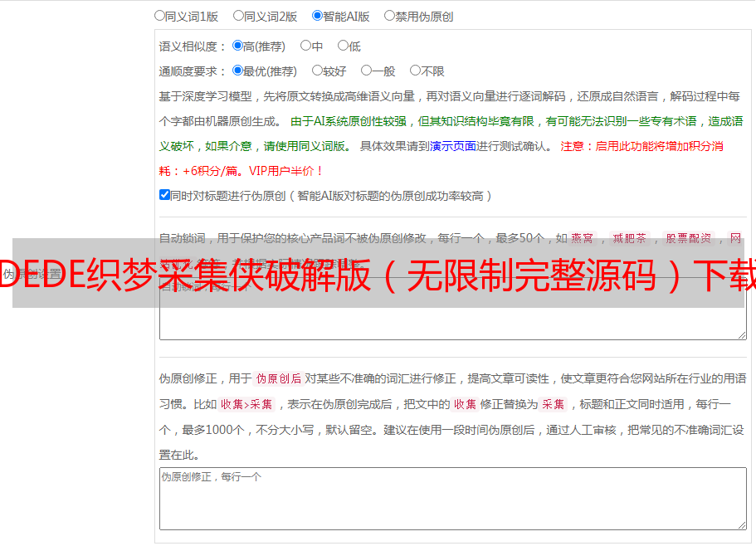
Task: Grab the resize handle of 伪原创修正 textarea
Action: click(x=742, y=525)
